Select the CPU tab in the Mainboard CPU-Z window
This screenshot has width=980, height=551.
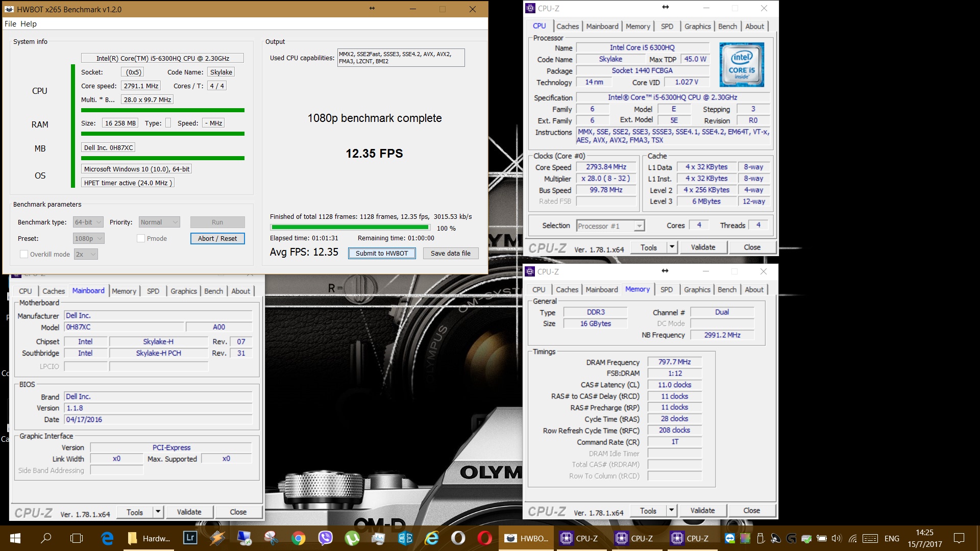[26, 291]
